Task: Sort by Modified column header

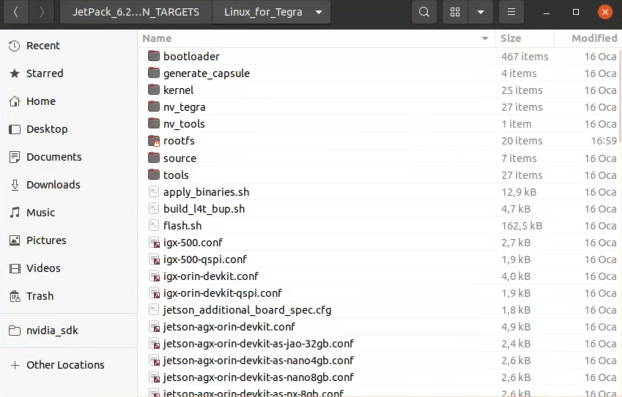Action: pos(587,38)
